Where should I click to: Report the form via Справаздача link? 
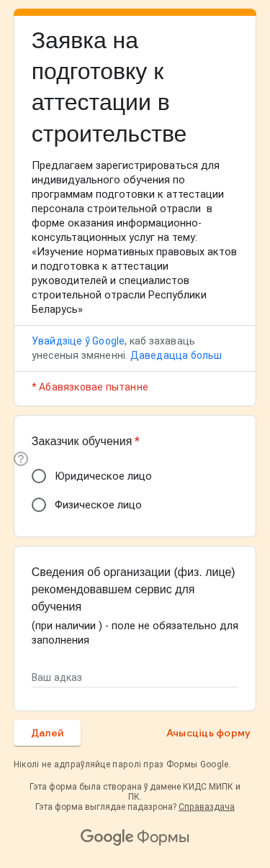point(207,807)
